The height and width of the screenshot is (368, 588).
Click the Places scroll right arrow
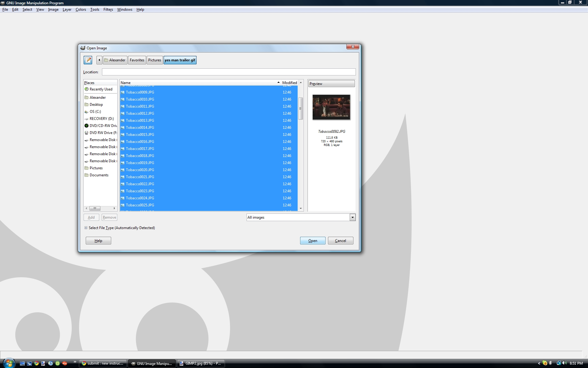pyautogui.click(x=114, y=208)
